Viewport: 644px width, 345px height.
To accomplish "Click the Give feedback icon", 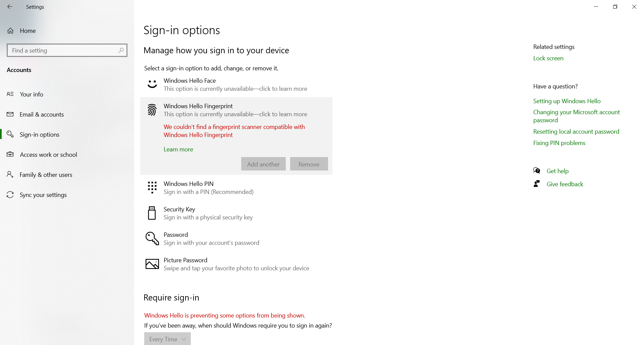I will pos(537,184).
